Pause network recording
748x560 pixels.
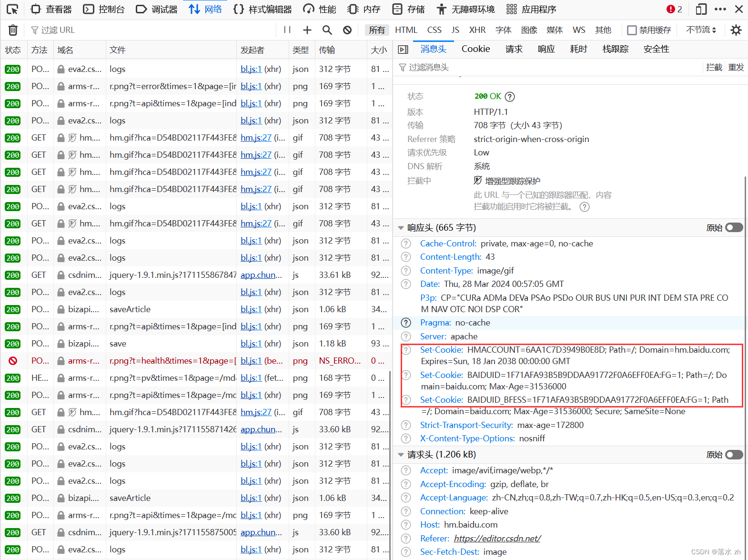pyautogui.click(x=287, y=30)
